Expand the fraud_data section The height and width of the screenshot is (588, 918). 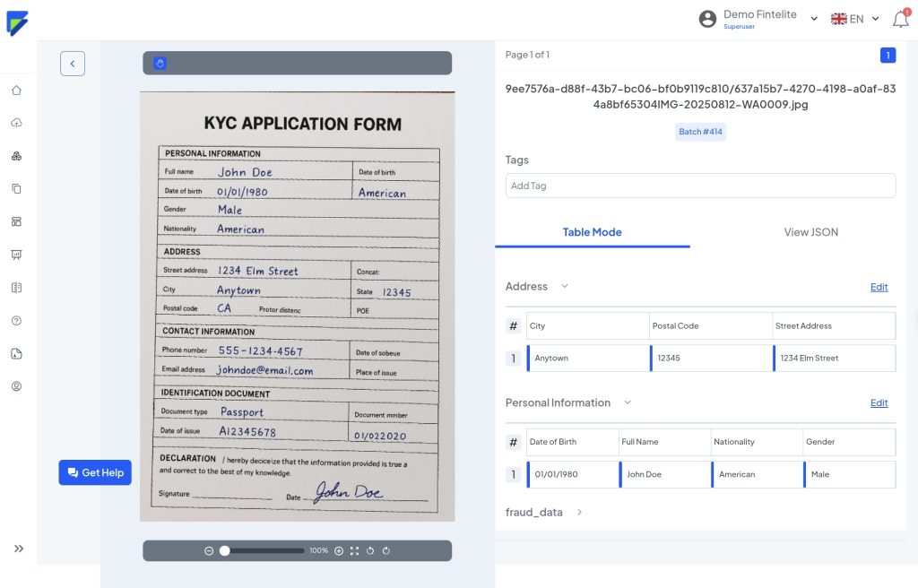[579, 513]
